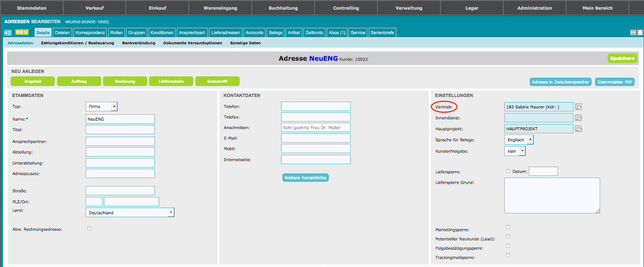Open the Typ dropdown showing Firma

coord(101,107)
